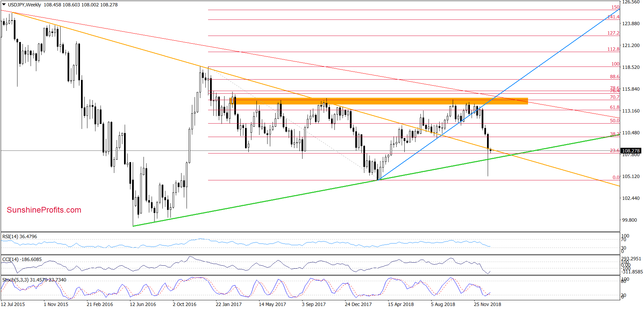Select the RSI(14) 36.4796 indicator label
This screenshot has height=309, width=644.
[x=20, y=236]
